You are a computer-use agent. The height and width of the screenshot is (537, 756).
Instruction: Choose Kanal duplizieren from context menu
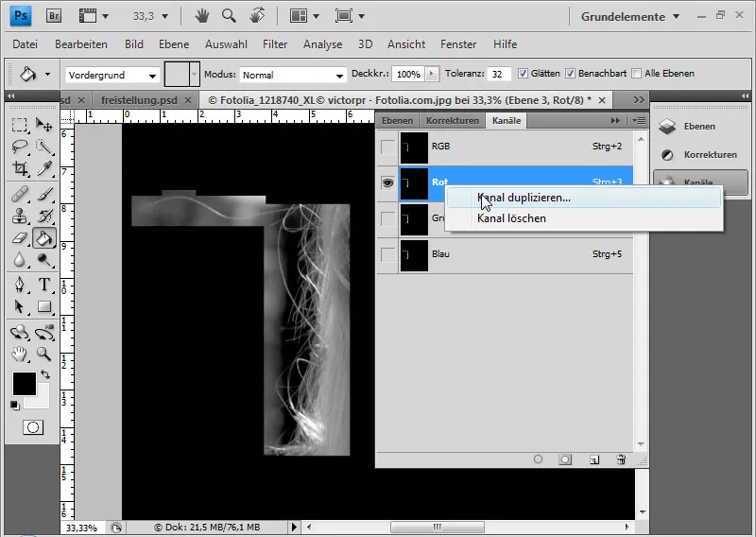584,198
